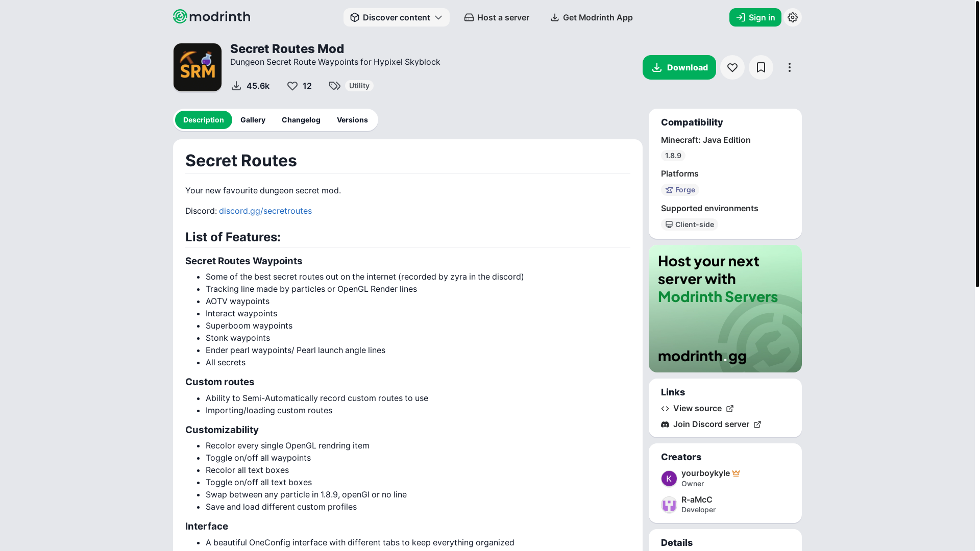The width and height of the screenshot is (980, 551).
Task: Click R-aMcC's avatar image
Action: pos(669,505)
